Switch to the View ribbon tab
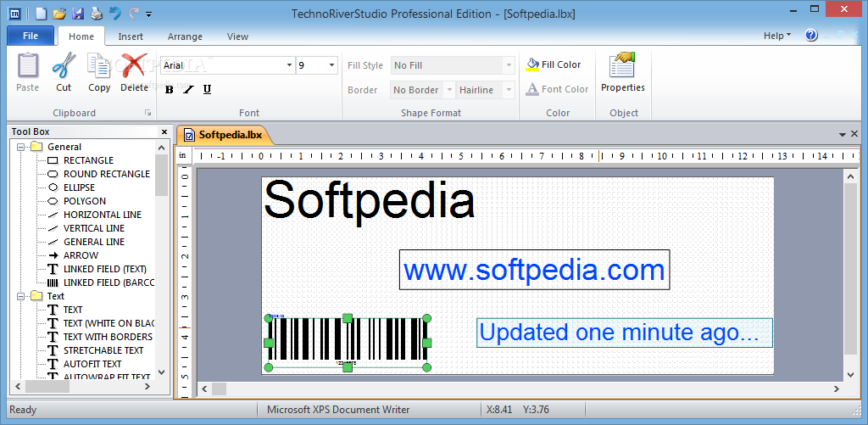The image size is (868, 425). [237, 36]
